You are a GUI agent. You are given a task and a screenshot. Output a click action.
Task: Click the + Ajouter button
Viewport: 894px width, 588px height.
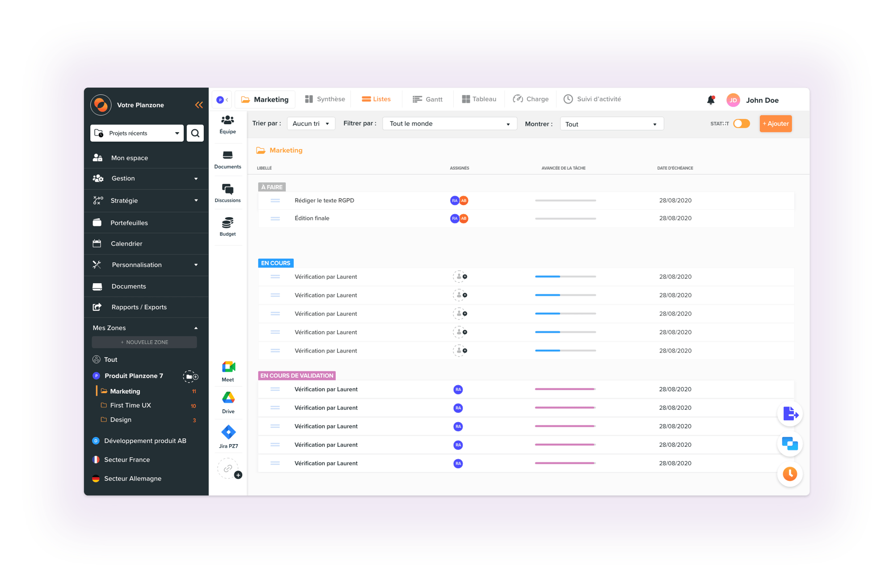pos(776,124)
